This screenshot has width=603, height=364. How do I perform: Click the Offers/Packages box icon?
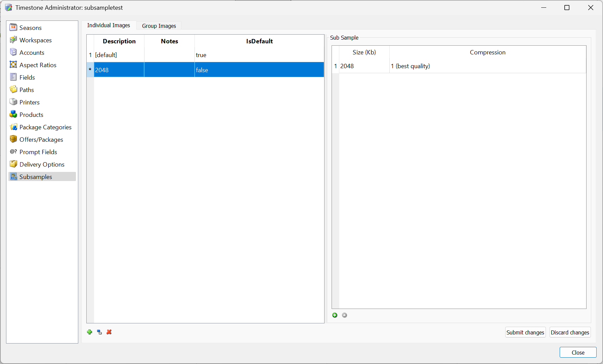point(13,139)
